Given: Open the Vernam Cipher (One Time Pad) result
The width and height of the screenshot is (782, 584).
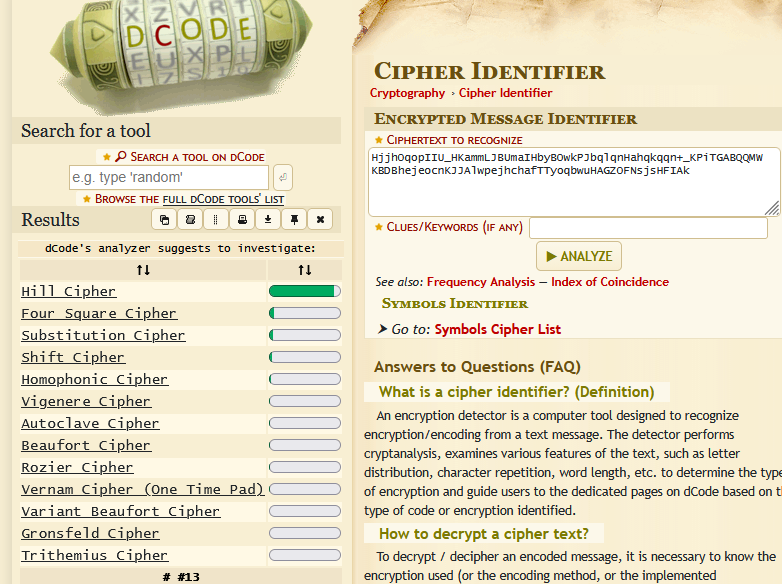Looking at the screenshot, I should click(143, 489).
